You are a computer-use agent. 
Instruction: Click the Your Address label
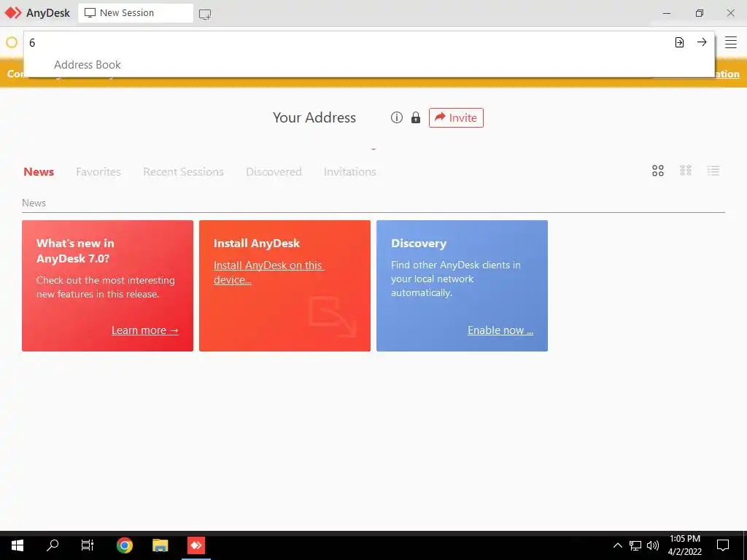point(314,117)
